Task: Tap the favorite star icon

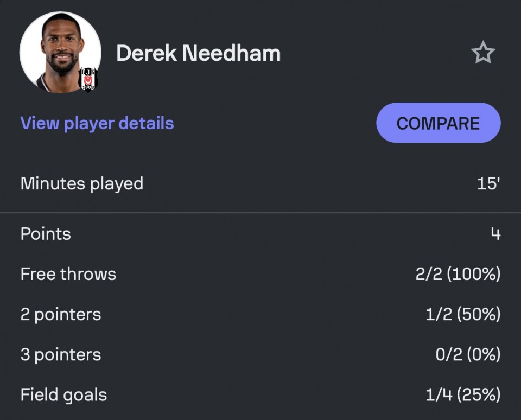Action: point(482,53)
